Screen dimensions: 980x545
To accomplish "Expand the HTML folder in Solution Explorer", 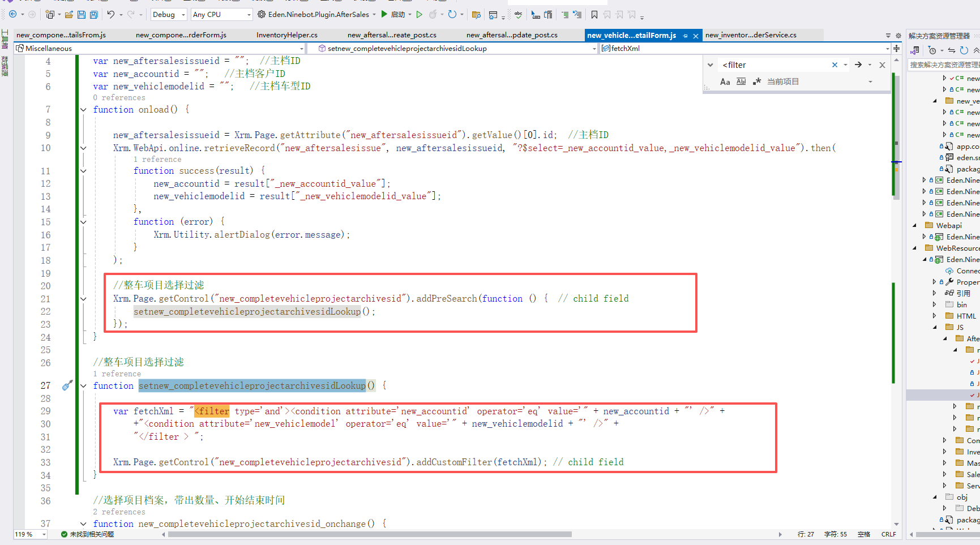I will click(x=935, y=316).
